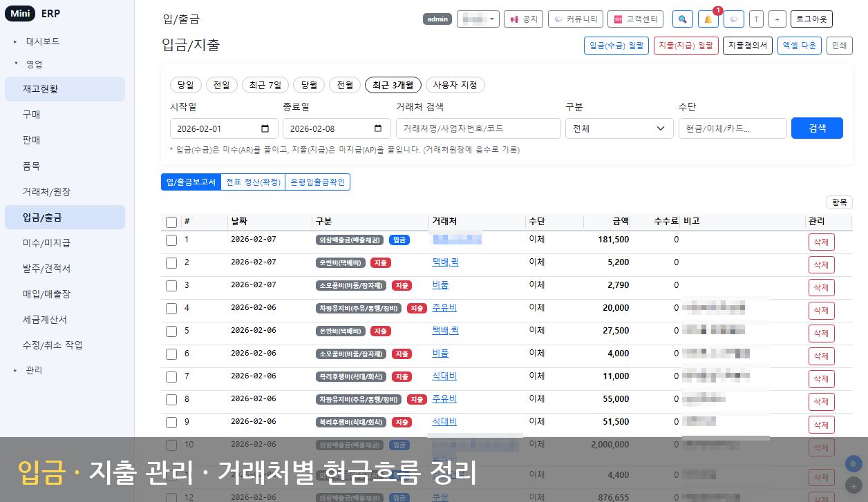
Task: Switch to 입/출금보고서 tab
Action: (x=191, y=182)
